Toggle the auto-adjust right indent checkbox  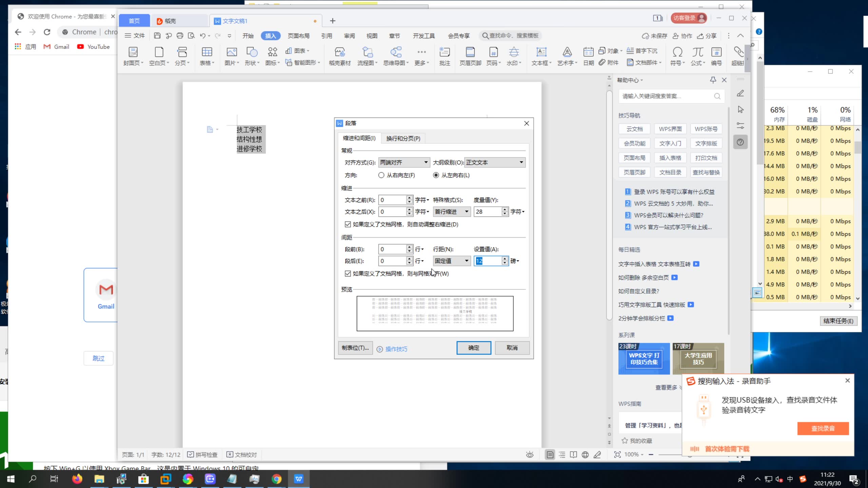coord(348,224)
